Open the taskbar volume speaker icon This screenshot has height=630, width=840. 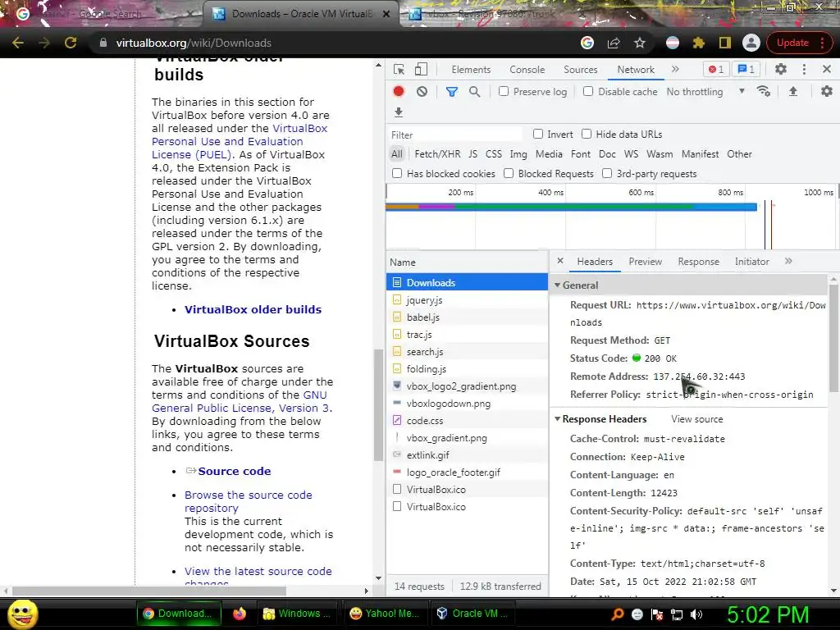[696, 614]
